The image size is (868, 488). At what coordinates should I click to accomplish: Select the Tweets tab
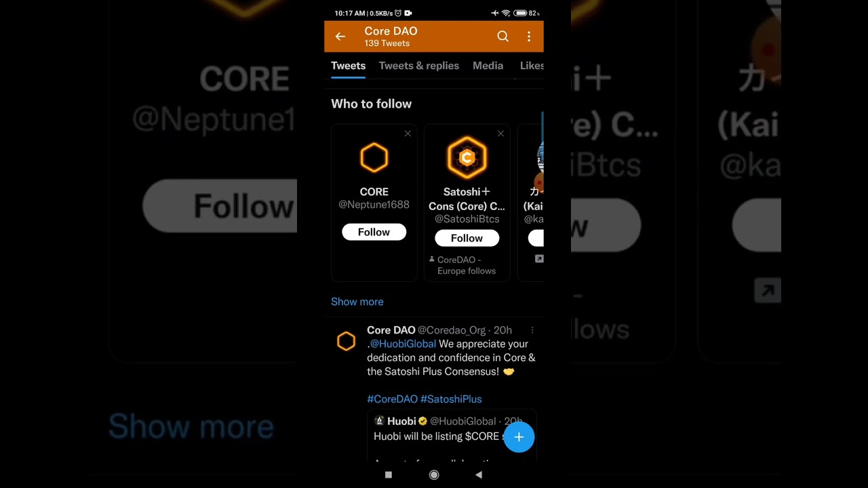pos(348,66)
